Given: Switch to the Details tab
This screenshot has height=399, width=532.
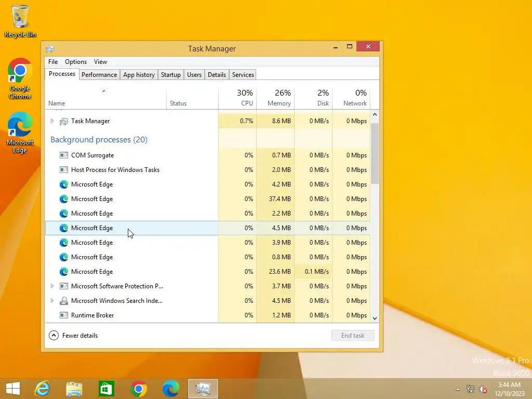Looking at the screenshot, I should coord(217,75).
